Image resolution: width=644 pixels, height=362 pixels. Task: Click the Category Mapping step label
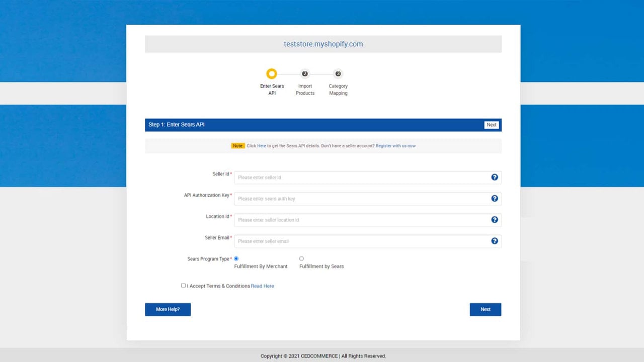[338, 89]
